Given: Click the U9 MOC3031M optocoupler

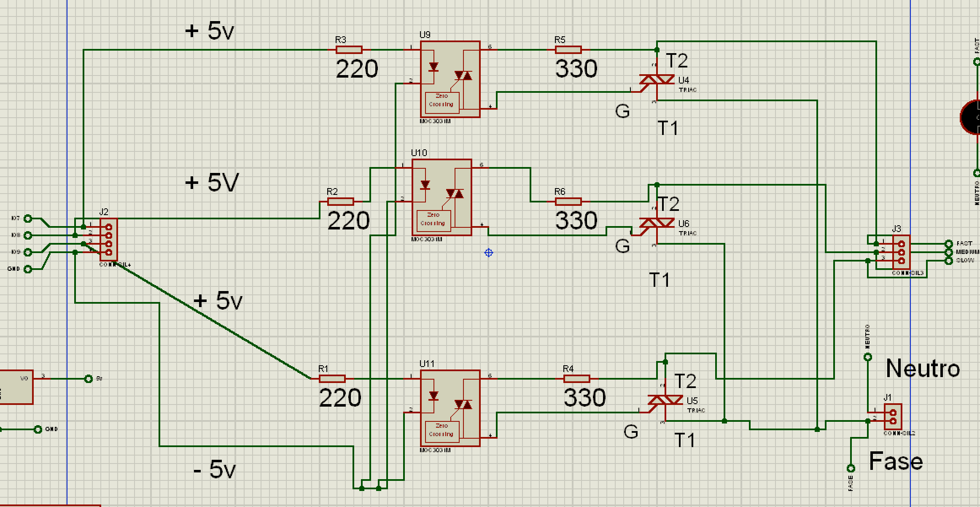Looking at the screenshot, I should pyautogui.click(x=450, y=79).
